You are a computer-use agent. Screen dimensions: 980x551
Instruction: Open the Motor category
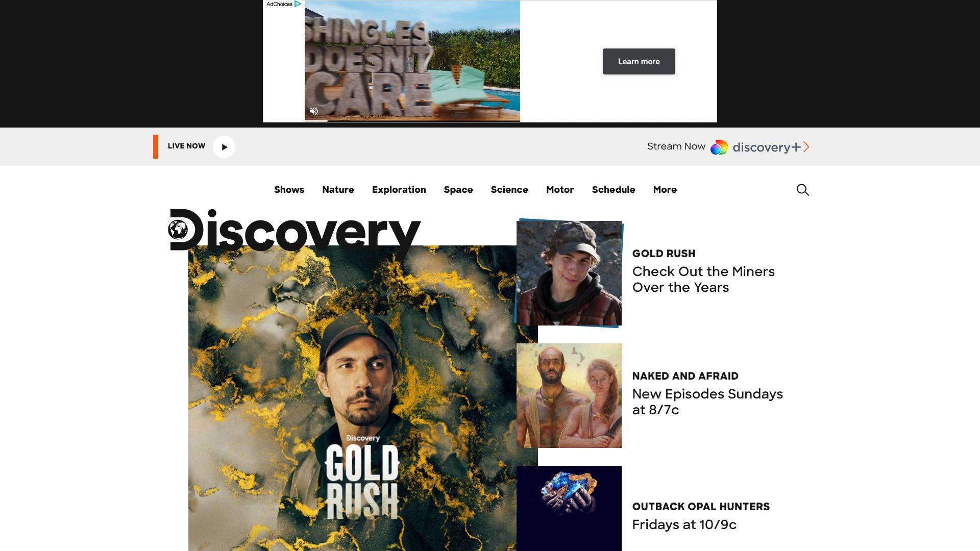560,190
